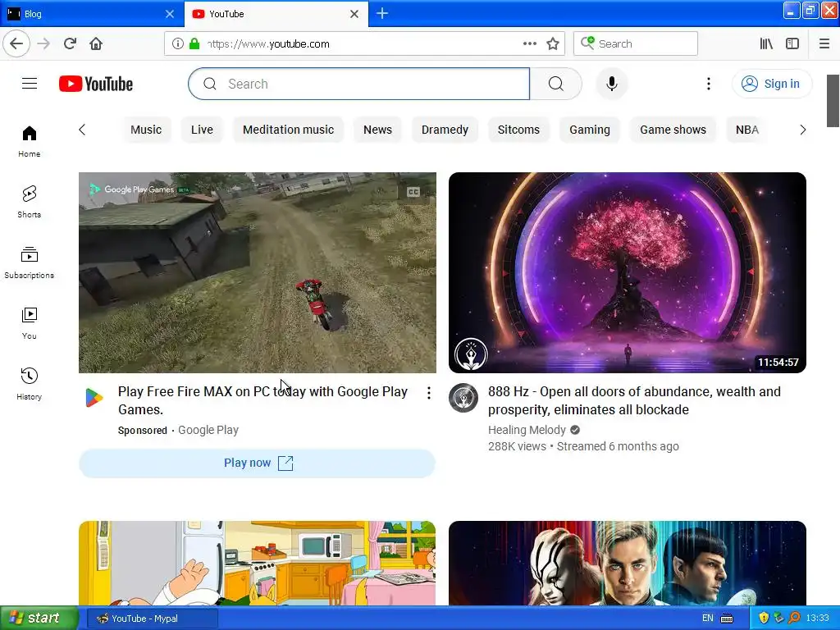The width and height of the screenshot is (840, 630).
Task: Open the 888 Hz video title link
Action: (x=634, y=400)
